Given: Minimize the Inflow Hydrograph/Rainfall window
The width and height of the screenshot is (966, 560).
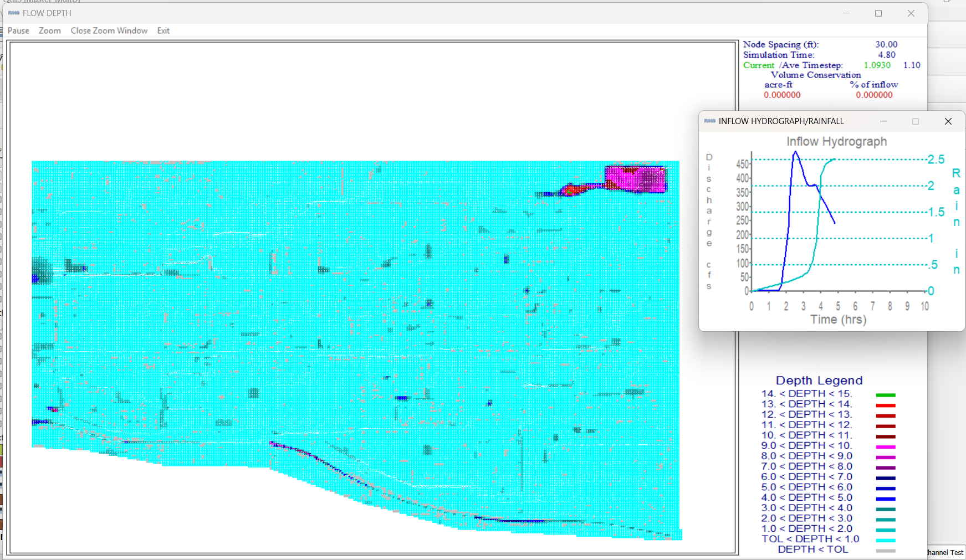Looking at the screenshot, I should coord(883,121).
